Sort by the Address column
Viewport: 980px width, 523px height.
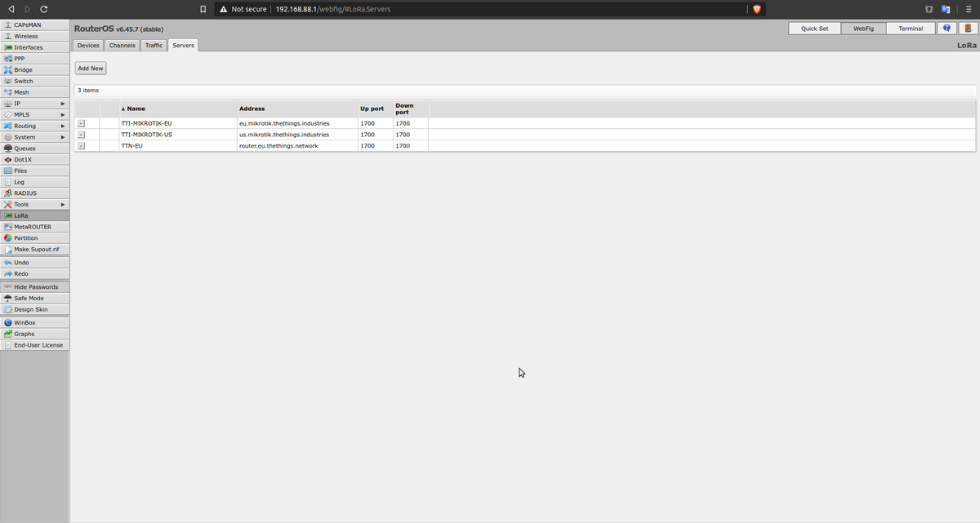point(296,109)
